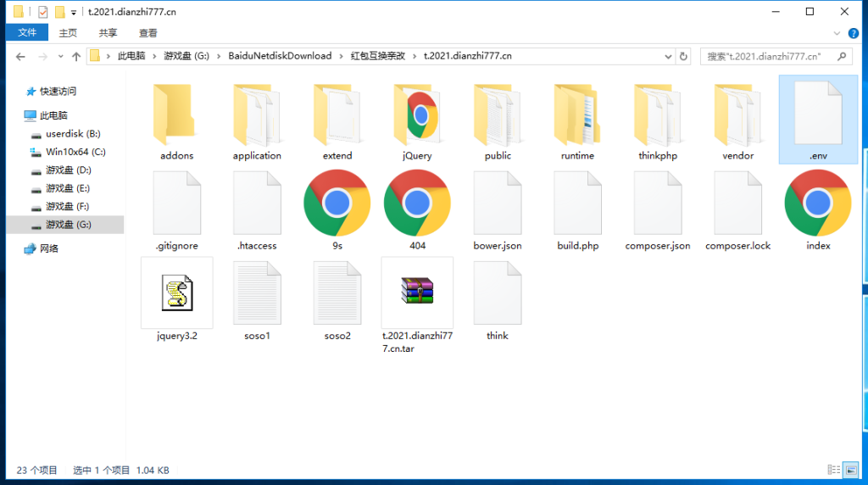Switch to the 共享 ribbon tab
The height and width of the screenshot is (485, 868).
[108, 33]
